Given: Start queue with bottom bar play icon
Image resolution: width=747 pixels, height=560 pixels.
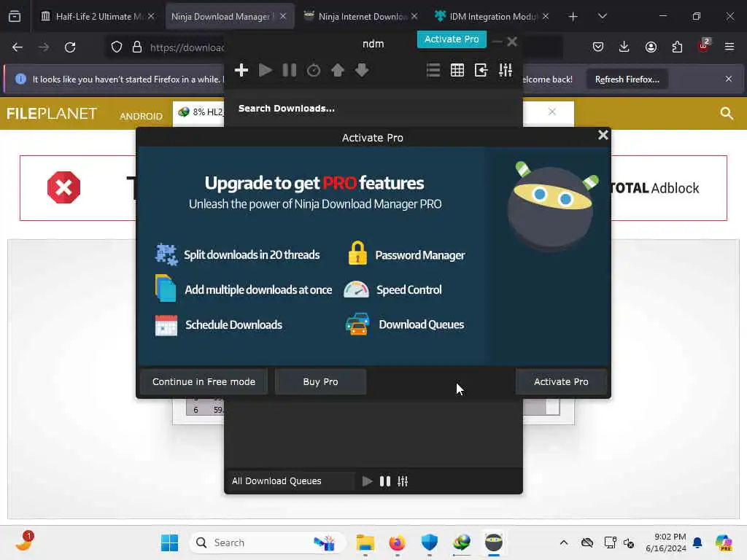Looking at the screenshot, I should click(x=367, y=481).
